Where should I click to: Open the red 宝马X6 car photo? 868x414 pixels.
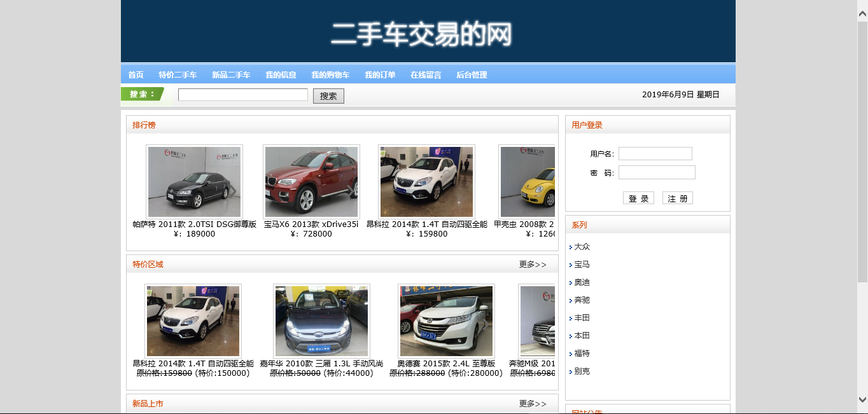pos(311,182)
